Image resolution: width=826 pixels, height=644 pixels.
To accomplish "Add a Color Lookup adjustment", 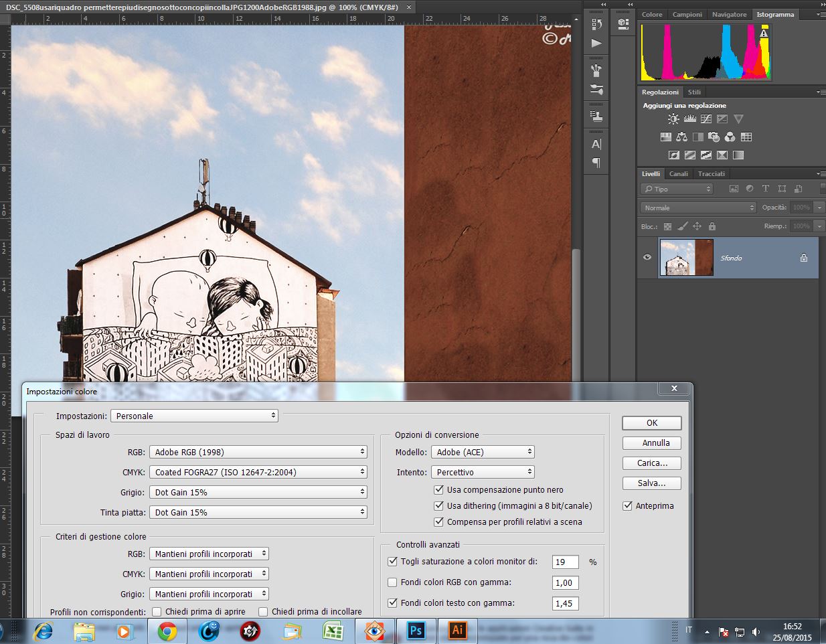I will pyautogui.click(x=746, y=137).
